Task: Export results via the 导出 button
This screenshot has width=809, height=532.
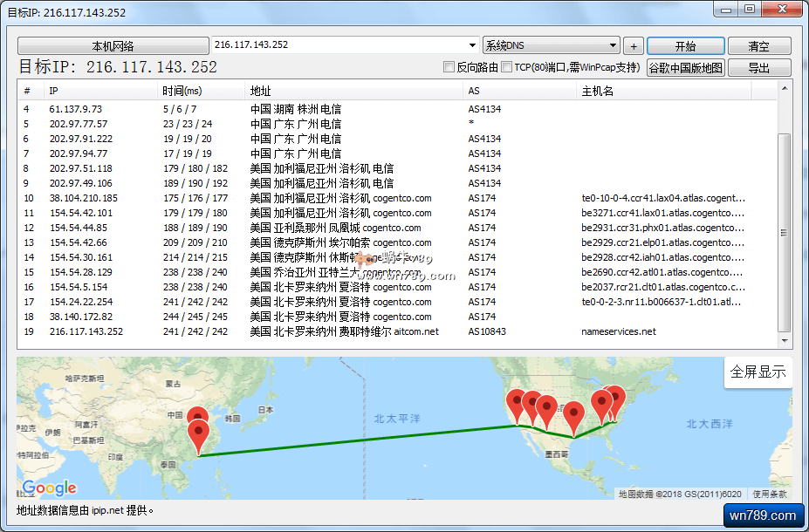Action: pos(759,67)
